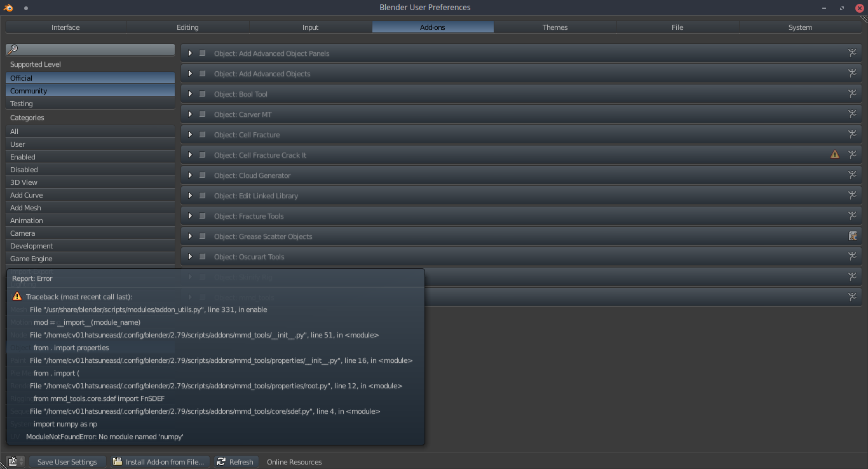The height and width of the screenshot is (469, 868).
Task: Click the community icon on the Carver MT row
Action: pyautogui.click(x=852, y=114)
